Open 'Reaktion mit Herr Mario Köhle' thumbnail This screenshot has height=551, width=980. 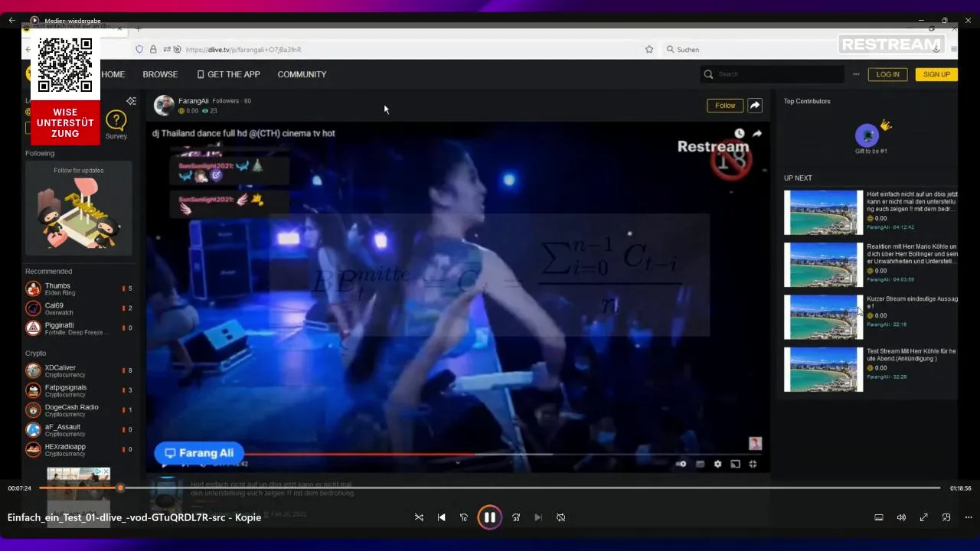[823, 265]
